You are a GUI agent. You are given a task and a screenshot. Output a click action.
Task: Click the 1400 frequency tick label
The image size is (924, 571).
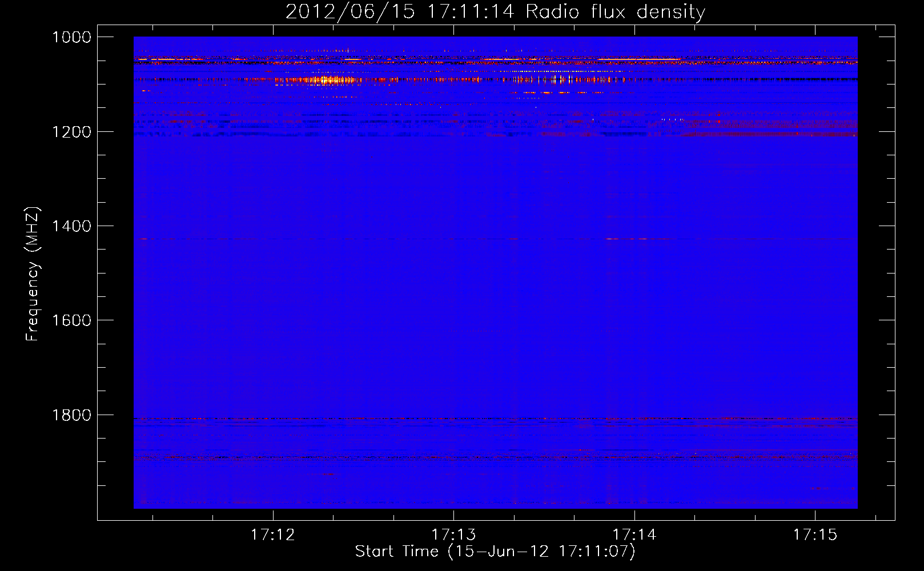[71, 226]
